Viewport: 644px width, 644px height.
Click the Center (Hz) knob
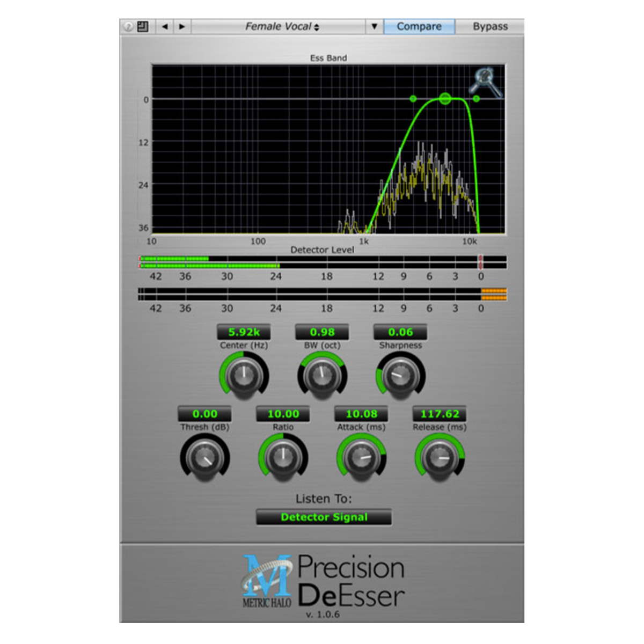[x=244, y=375]
